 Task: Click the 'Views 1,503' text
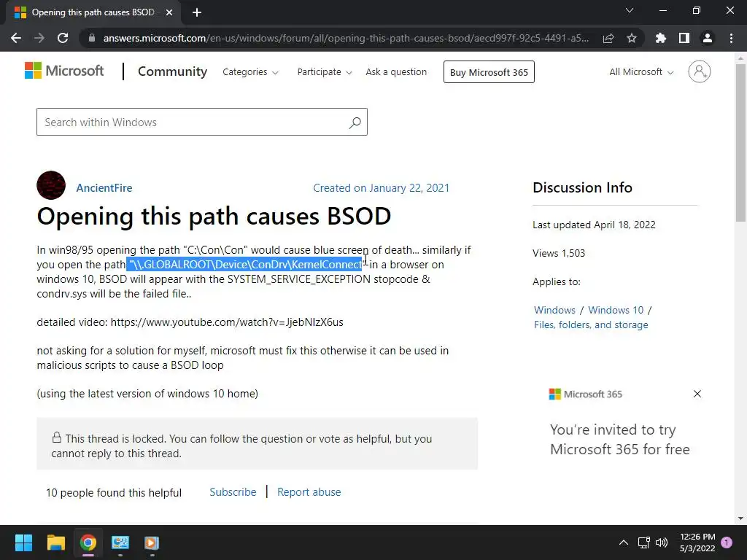click(x=559, y=253)
